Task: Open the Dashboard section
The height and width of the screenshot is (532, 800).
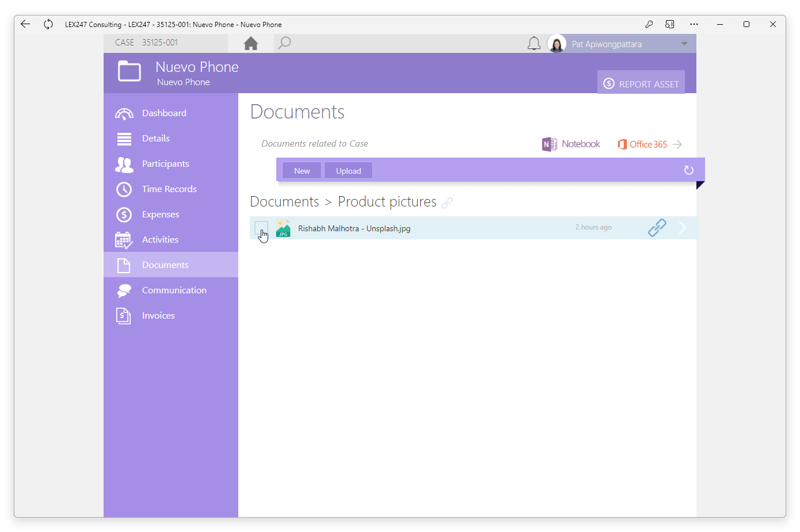Action: coord(171,113)
